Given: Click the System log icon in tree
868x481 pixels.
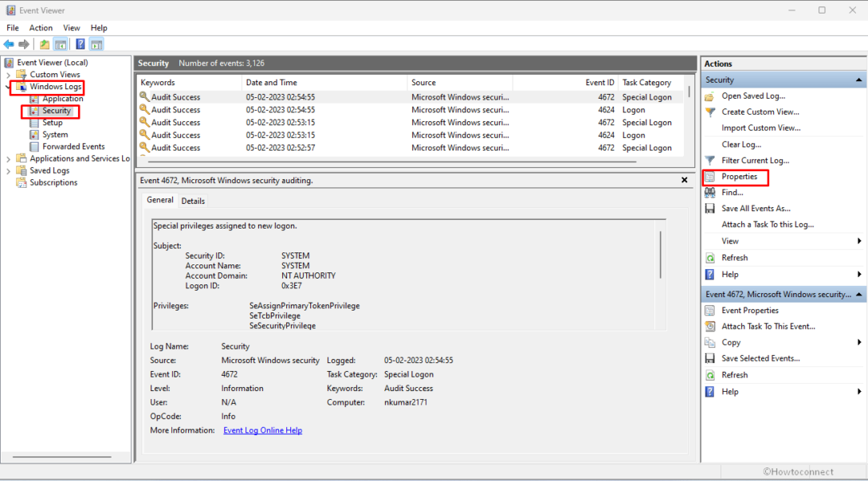Looking at the screenshot, I should click(x=33, y=135).
